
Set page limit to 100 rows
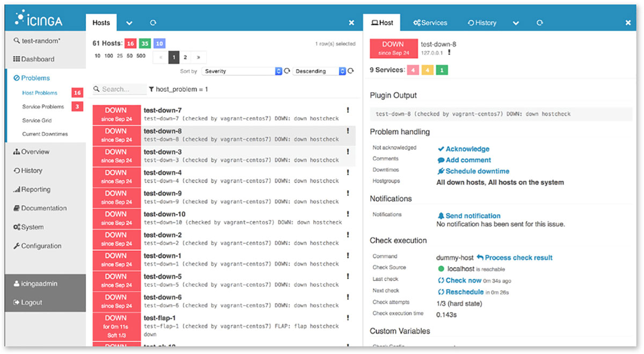pos(108,56)
